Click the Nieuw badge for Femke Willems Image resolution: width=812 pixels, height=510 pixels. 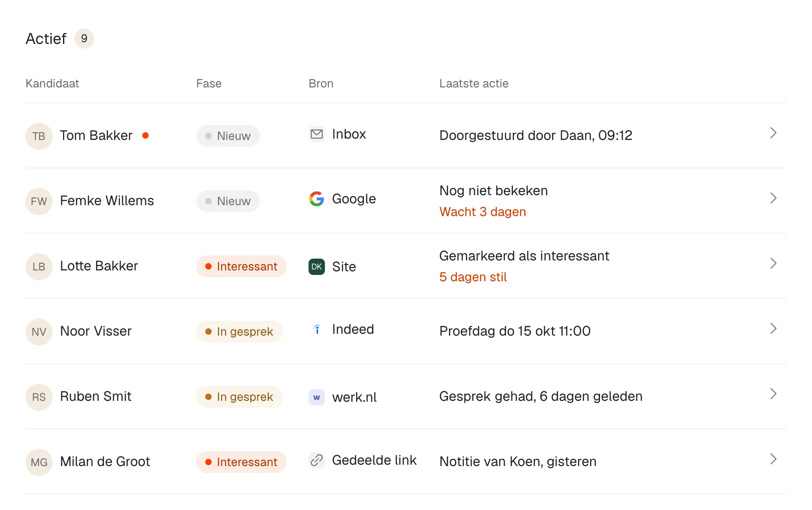coord(228,201)
